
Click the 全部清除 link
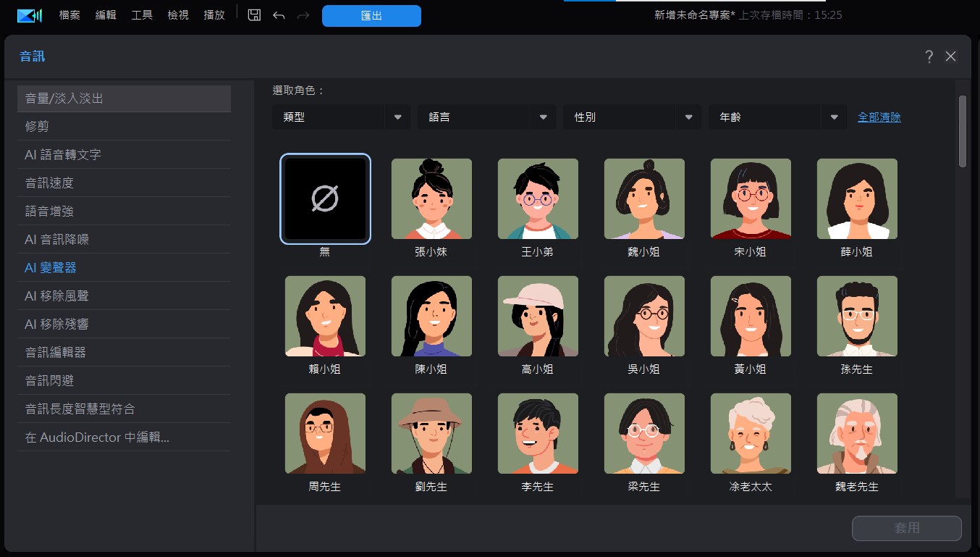(x=879, y=117)
